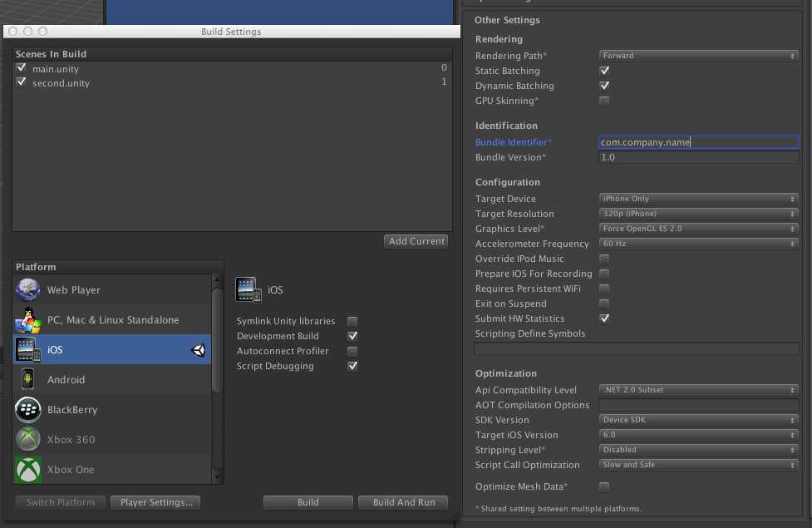Image resolution: width=812 pixels, height=528 pixels.
Task: Click Add Current button
Action: [x=416, y=241]
